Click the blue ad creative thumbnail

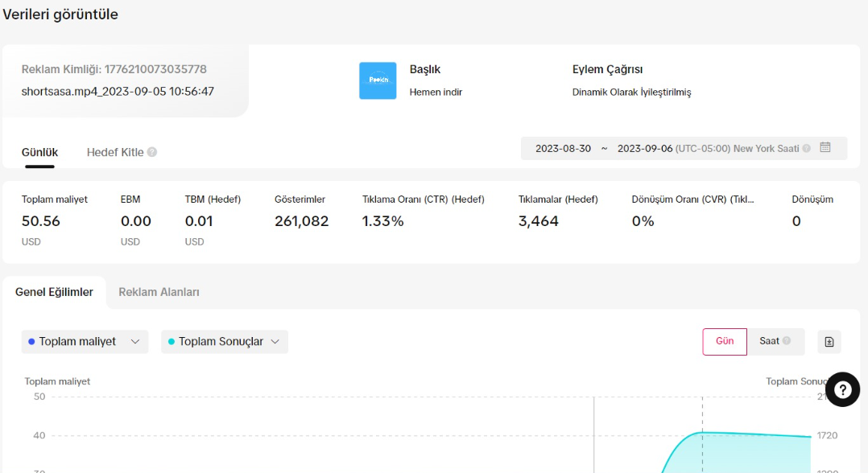point(378,80)
